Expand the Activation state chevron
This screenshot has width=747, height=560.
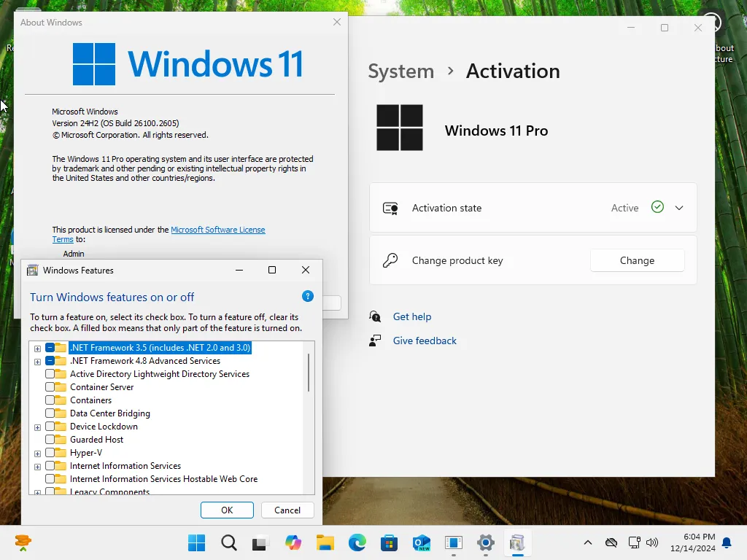click(679, 208)
